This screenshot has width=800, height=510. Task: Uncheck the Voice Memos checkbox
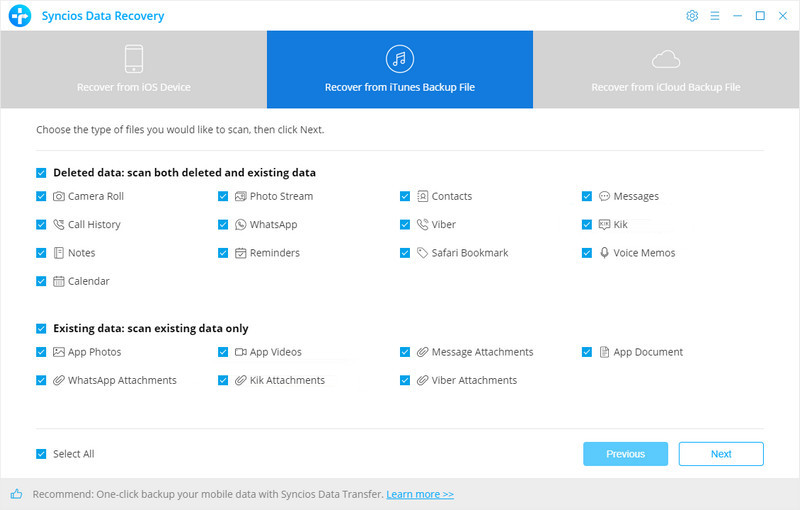pos(587,253)
